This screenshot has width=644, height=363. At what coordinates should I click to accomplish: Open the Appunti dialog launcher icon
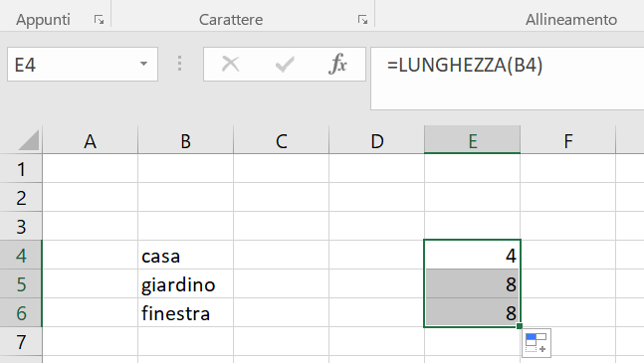coord(99,19)
